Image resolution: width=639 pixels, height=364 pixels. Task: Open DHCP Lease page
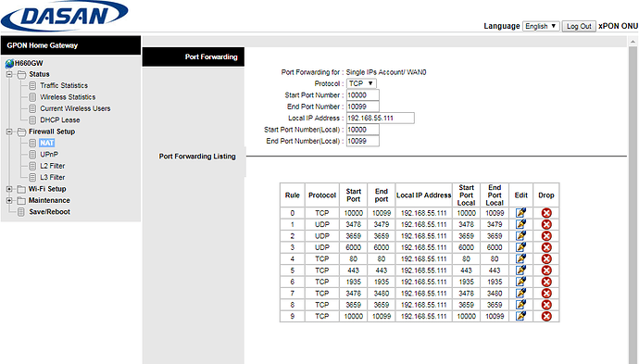click(60, 119)
